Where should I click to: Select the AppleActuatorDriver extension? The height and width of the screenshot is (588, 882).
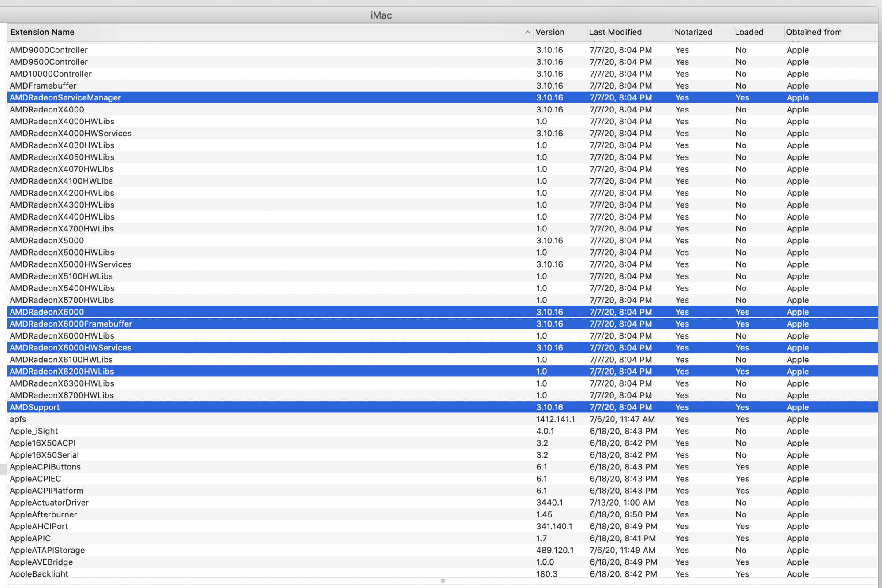tap(49, 502)
